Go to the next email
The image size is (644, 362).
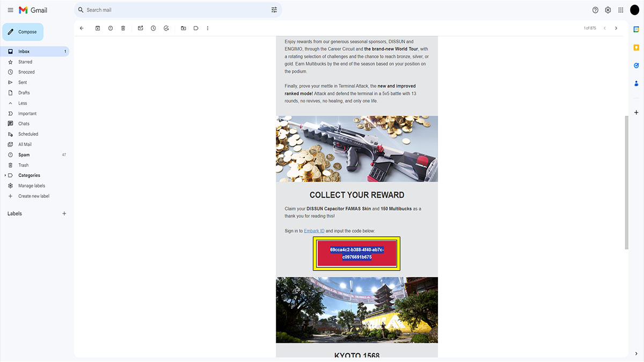tap(616, 28)
